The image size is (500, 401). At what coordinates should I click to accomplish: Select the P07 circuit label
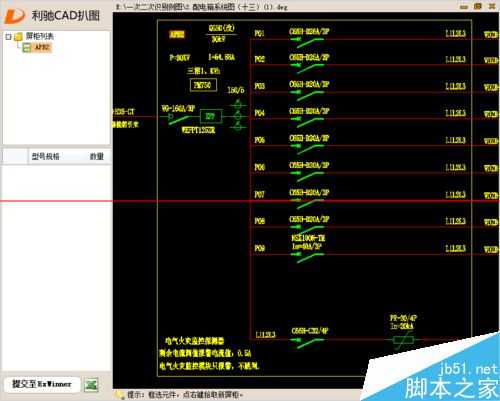259,194
